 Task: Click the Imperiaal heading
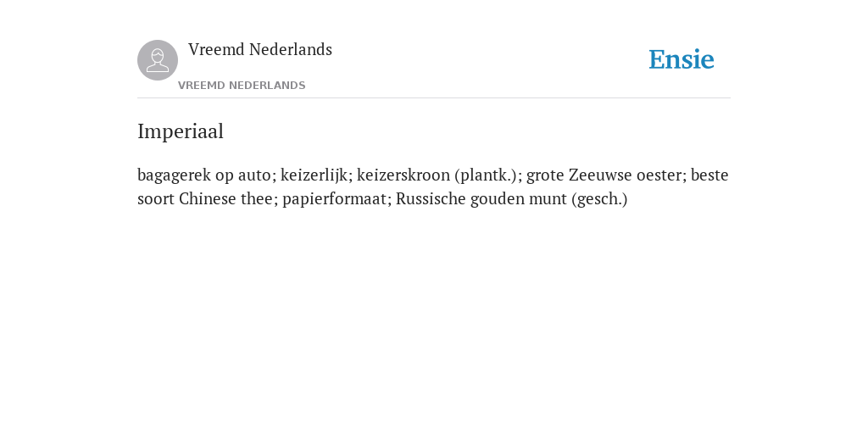[181, 131]
